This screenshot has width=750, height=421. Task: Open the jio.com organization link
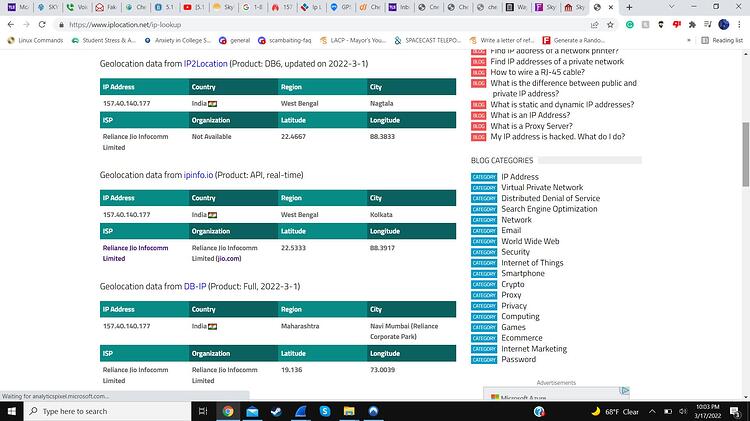[x=228, y=258]
